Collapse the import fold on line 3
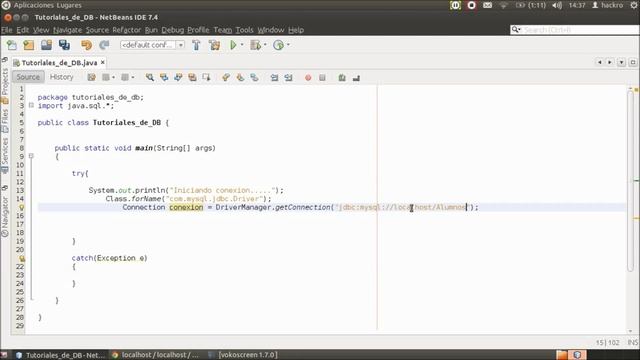This screenshot has width=640, height=360. tap(31, 105)
